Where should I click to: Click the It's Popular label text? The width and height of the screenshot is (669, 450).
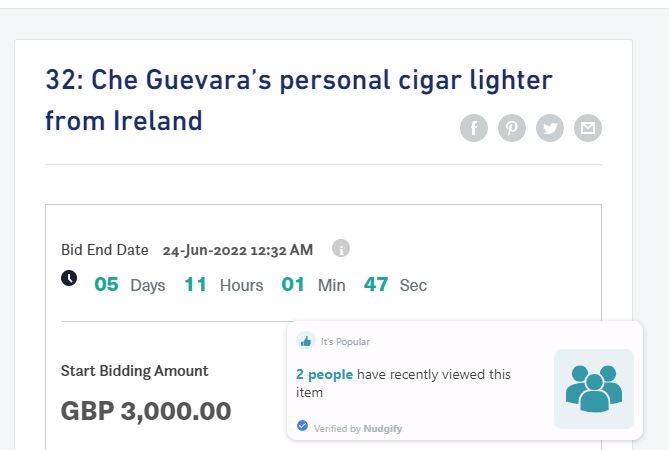coord(345,342)
